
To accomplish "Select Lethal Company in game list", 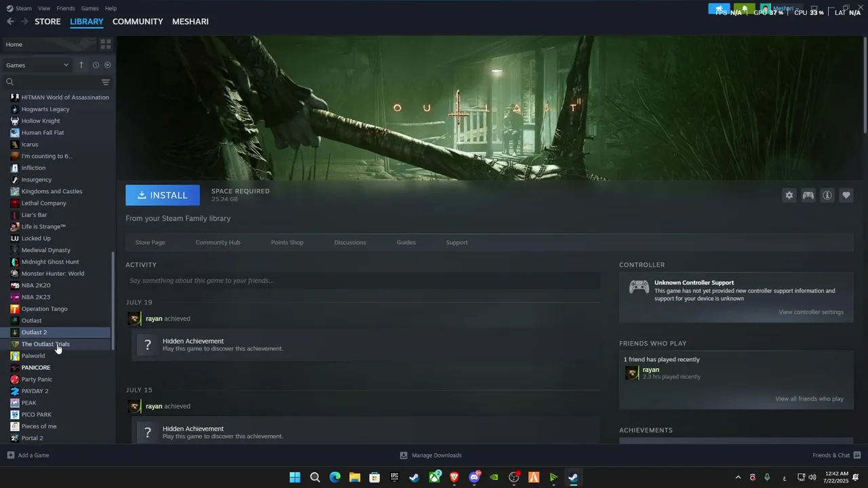I will point(43,203).
